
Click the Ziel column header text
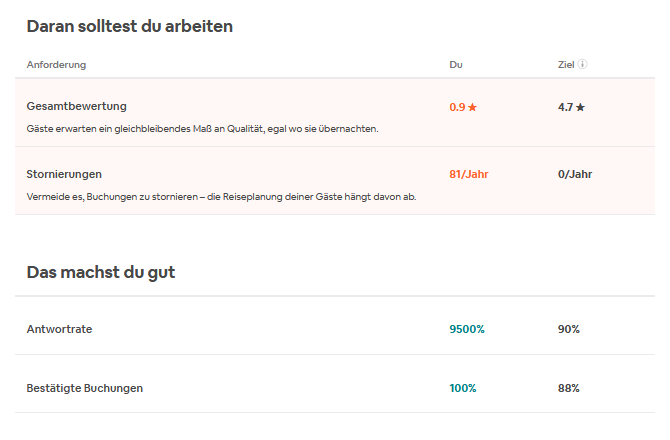point(565,65)
